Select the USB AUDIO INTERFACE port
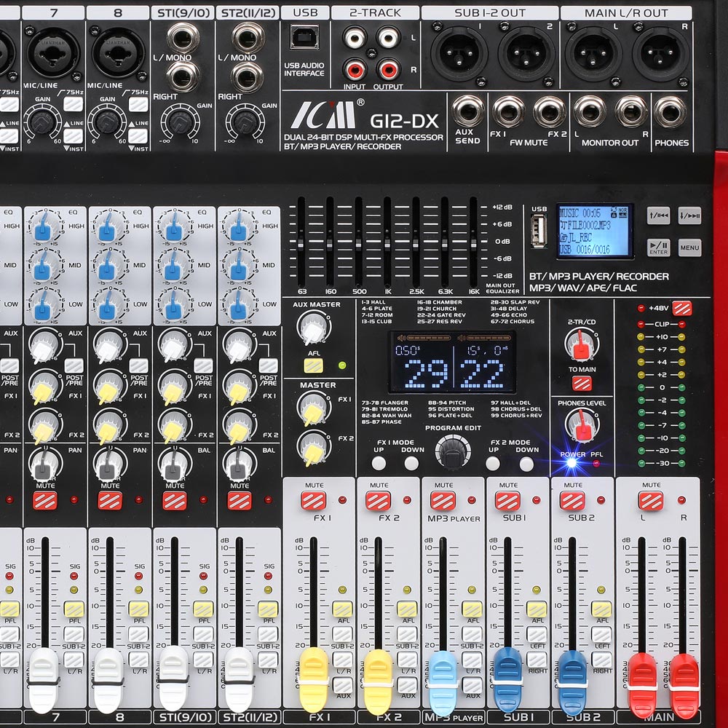The image size is (728, 728). click(x=304, y=38)
